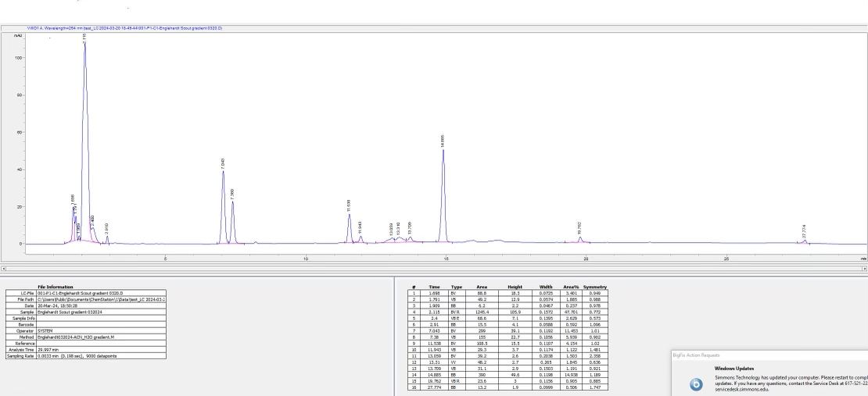868x396 pixels.
Task: Click the empty Reference value cell
Action: click(101, 344)
